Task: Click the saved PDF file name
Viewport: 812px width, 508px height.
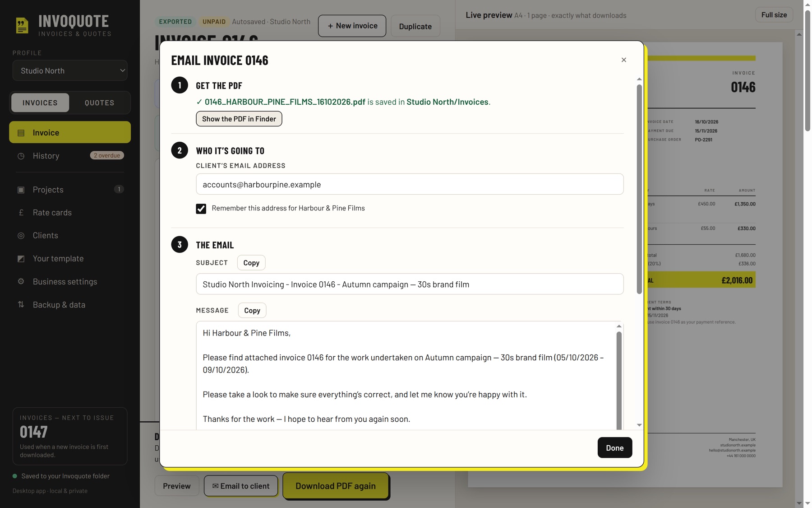Action: pos(285,102)
